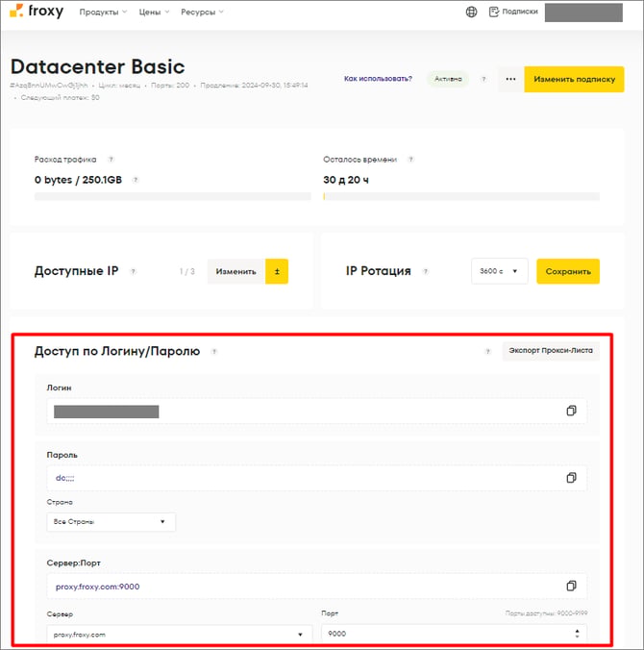Open the Все Страны country dropdown
644x650 pixels.
[111, 522]
